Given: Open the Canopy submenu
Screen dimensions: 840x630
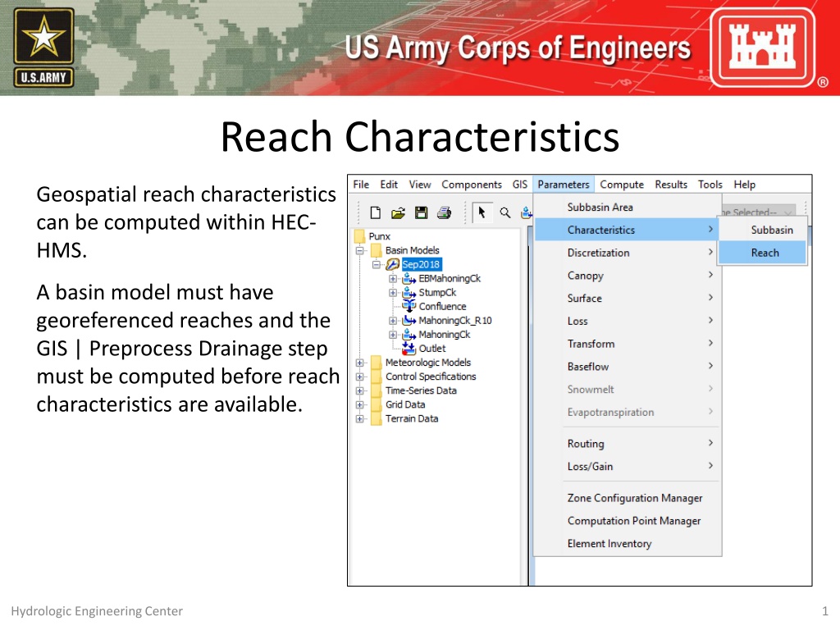Looking at the screenshot, I should tap(628, 276).
